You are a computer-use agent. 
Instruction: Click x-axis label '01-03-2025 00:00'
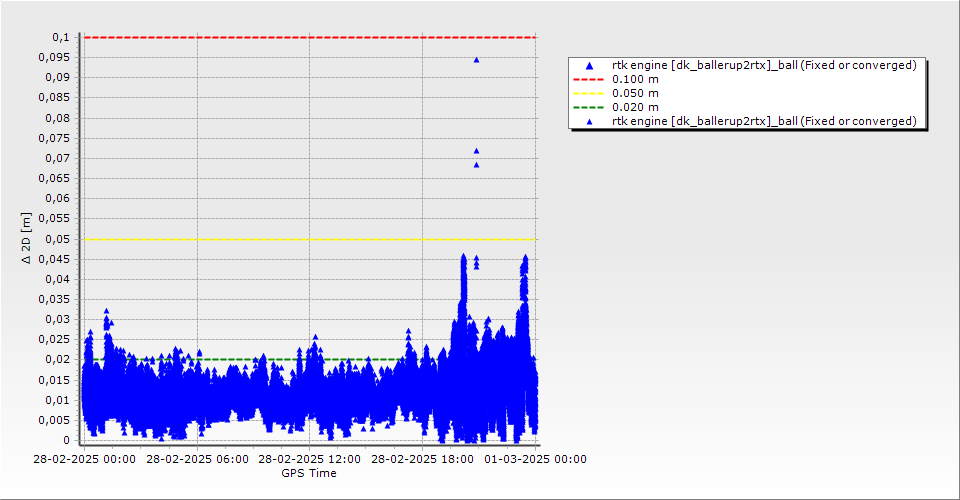tap(536, 459)
